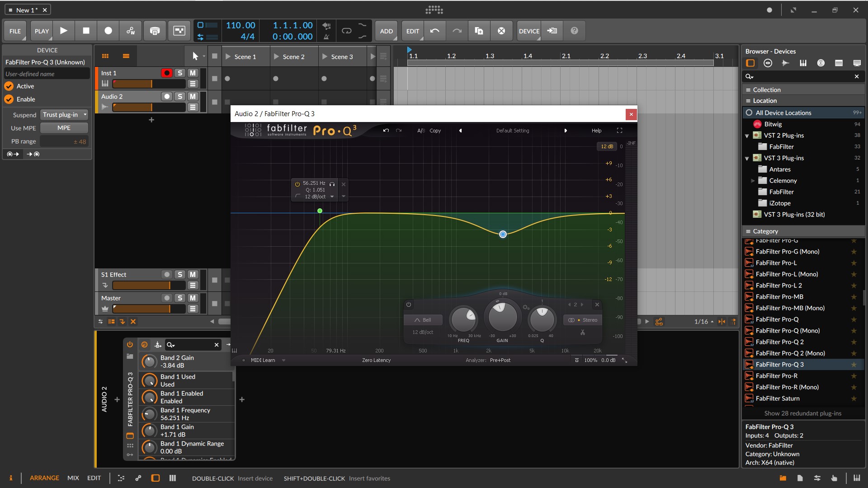Disable the Active checkbox for device
Screen dimensions: 868x488
click(9, 86)
